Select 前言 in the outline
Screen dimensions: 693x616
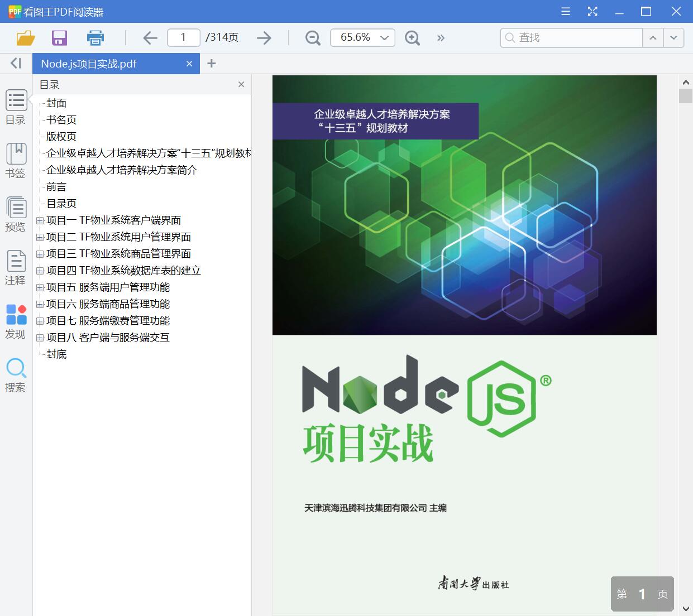tap(56, 187)
